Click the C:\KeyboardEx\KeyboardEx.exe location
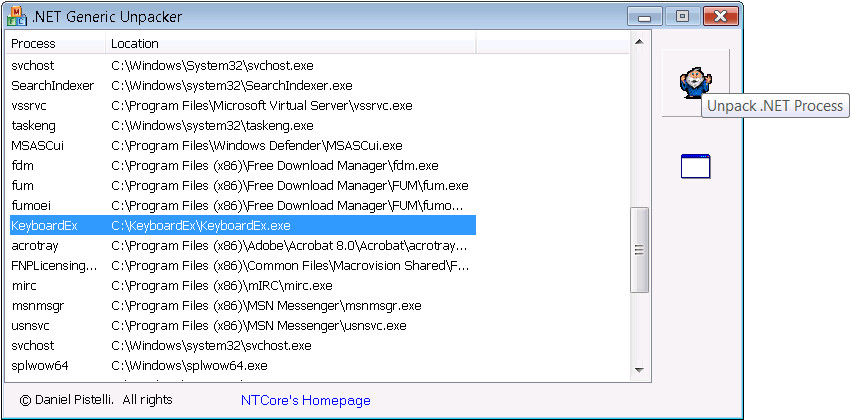This screenshot has height=420, width=851. tap(201, 226)
